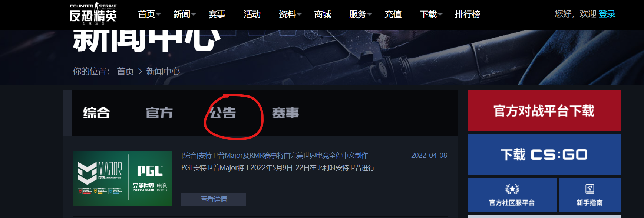Open the 商城 menu item
The width and height of the screenshot is (644, 218).
coord(323,14)
